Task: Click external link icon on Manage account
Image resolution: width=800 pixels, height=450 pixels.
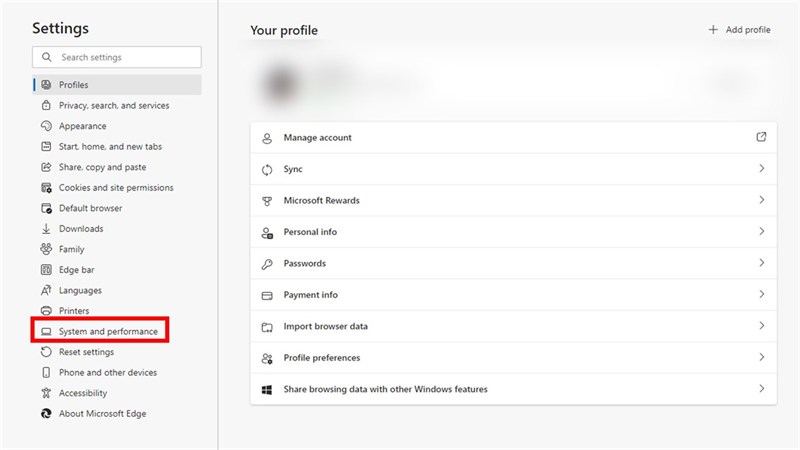Action: tap(761, 137)
